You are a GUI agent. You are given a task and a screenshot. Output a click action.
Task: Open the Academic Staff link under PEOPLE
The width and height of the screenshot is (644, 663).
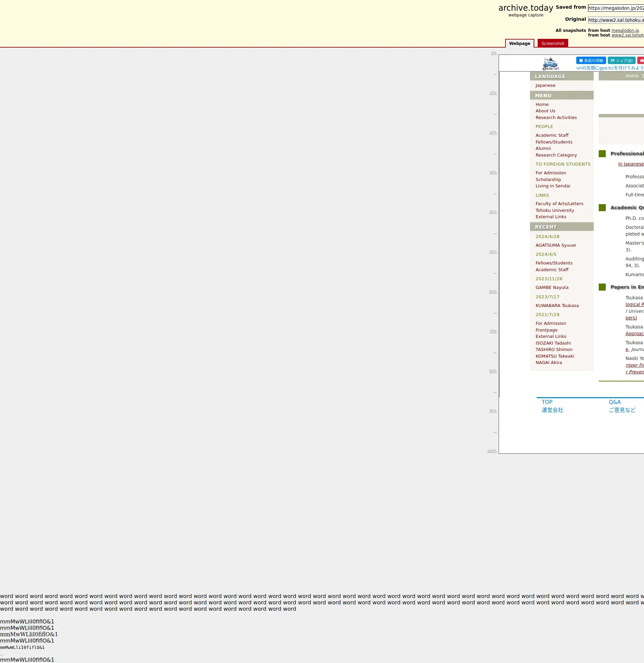(x=552, y=135)
